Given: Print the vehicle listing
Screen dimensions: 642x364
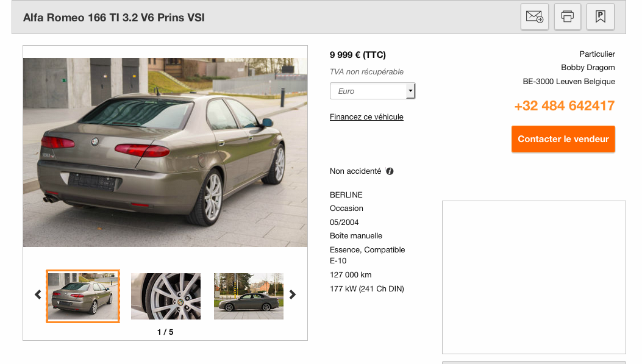Looking at the screenshot, I should point(567,17).
